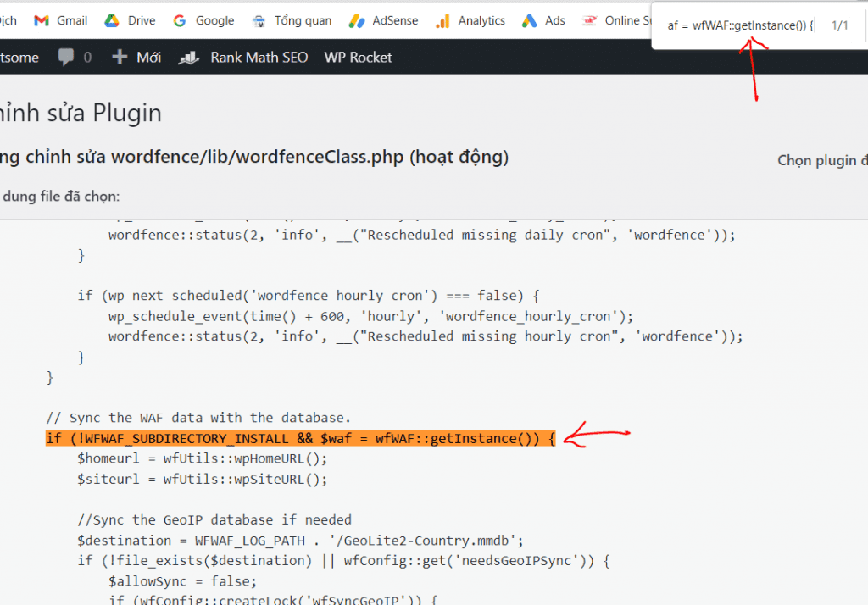Open the Mới menu in admin bar
Image resolution: width=868 pixels, height=605 pixels.
149,57
